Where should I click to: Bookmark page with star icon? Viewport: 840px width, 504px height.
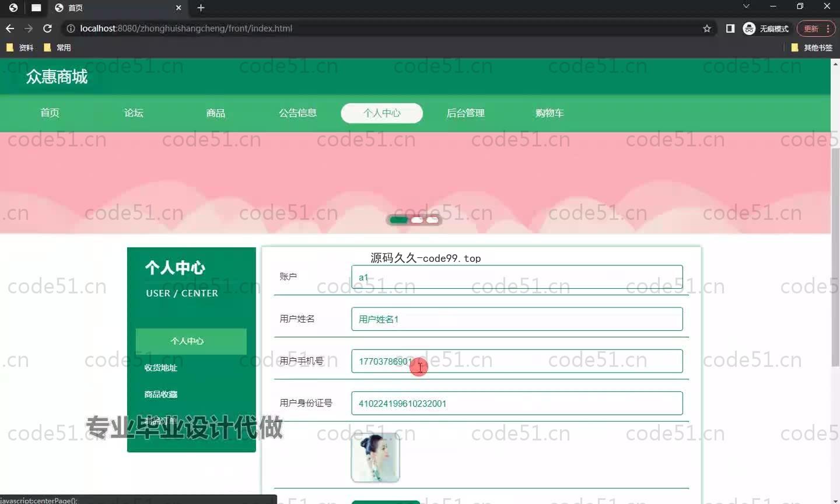707,28
